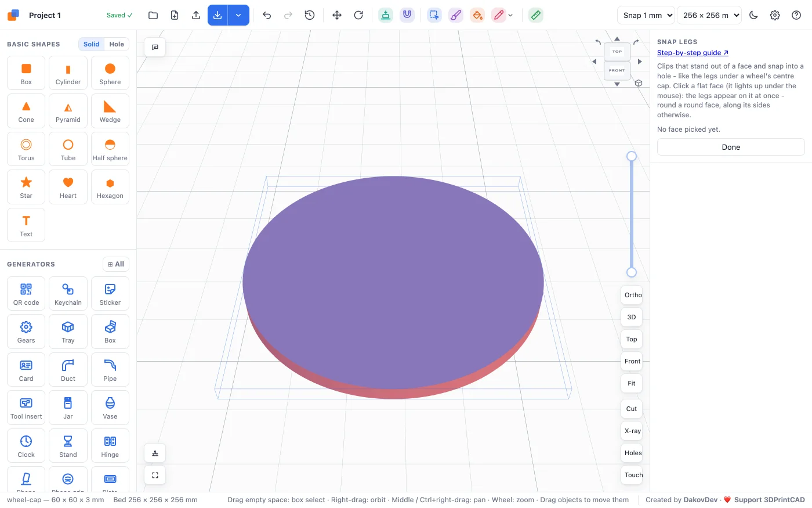Viewport: 812px width, 508px height.
Task: Add a Torus basic shape
Action: [x=26, y=149]
